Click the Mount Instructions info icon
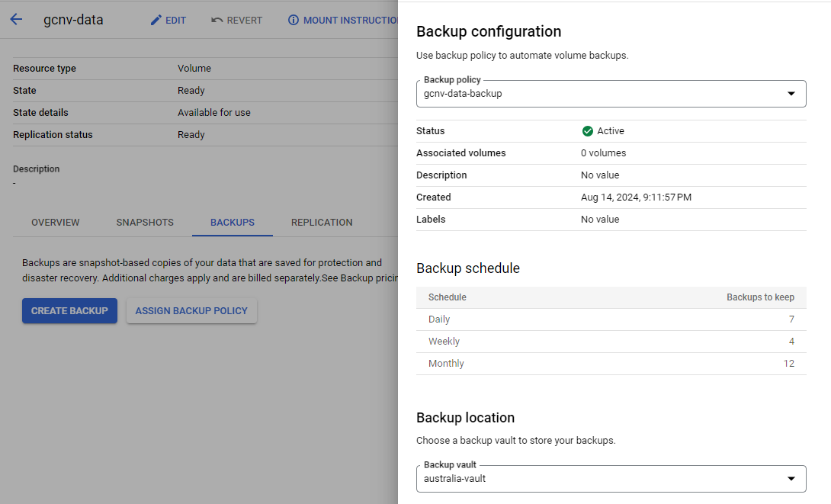 click(x=294, y=21)
